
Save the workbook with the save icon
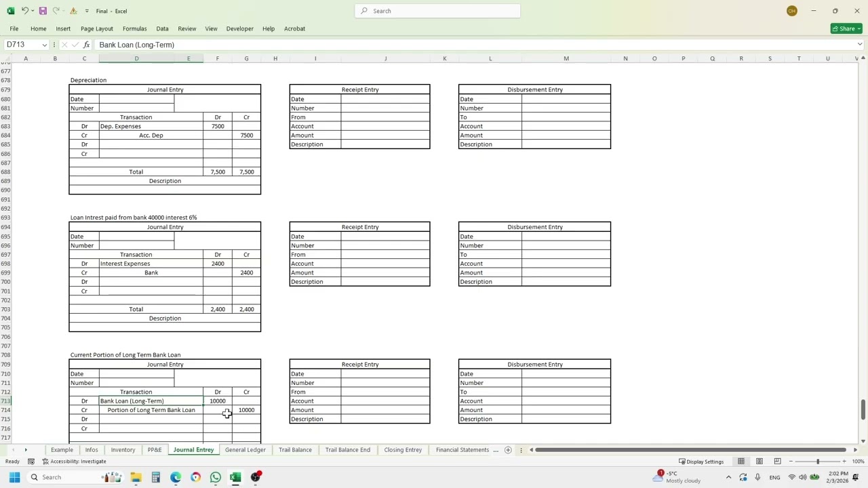point(43,11)
